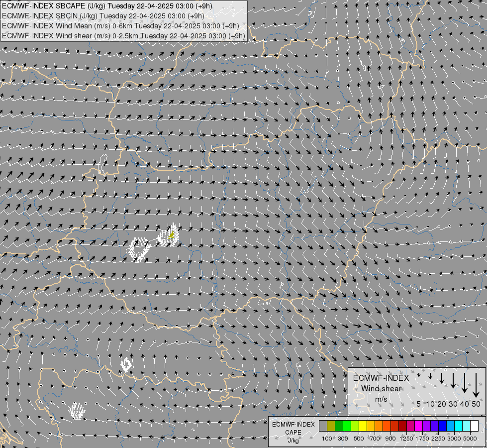Pick the pure yellow CAPE legend swatch

[x=363, y=426]
